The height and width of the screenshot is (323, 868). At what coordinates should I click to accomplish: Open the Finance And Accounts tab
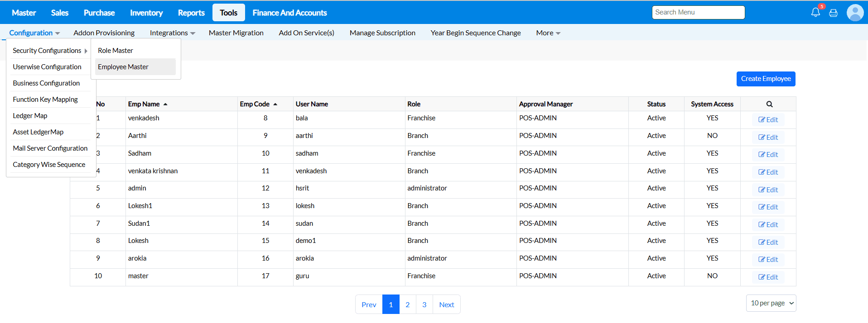(x=289, y=13)
